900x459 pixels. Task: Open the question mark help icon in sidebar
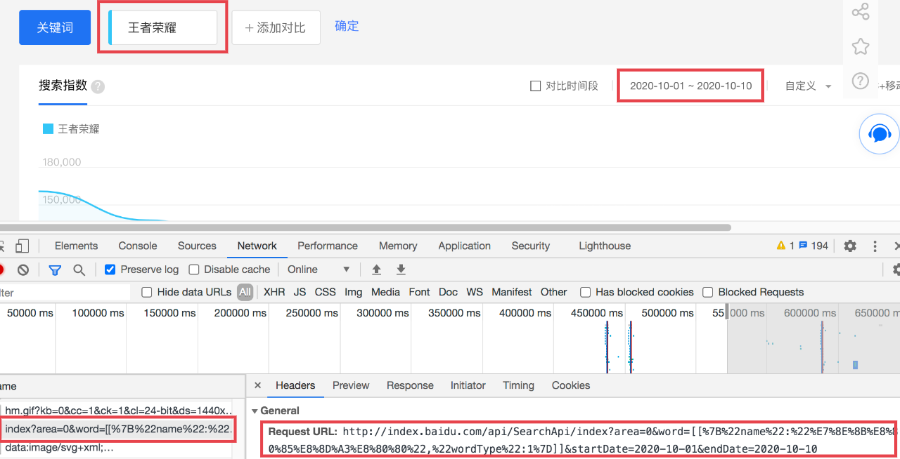click(860, 80)
